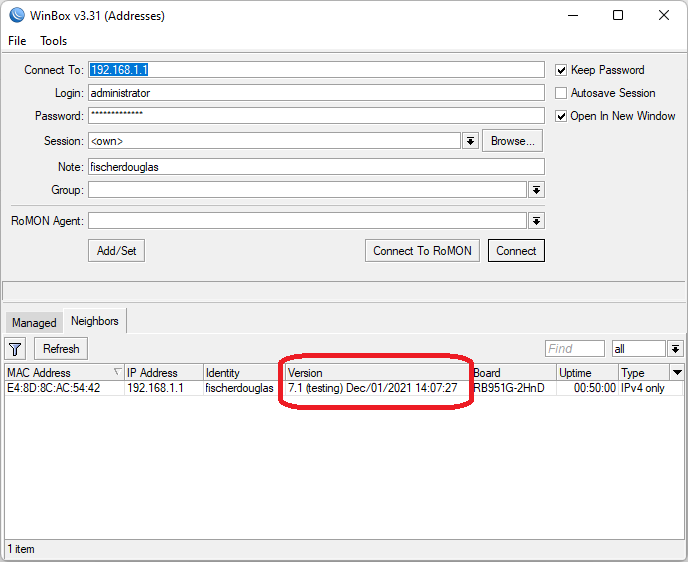Sort by Version column header
688x562 pixels.
[x=378, y=372]
